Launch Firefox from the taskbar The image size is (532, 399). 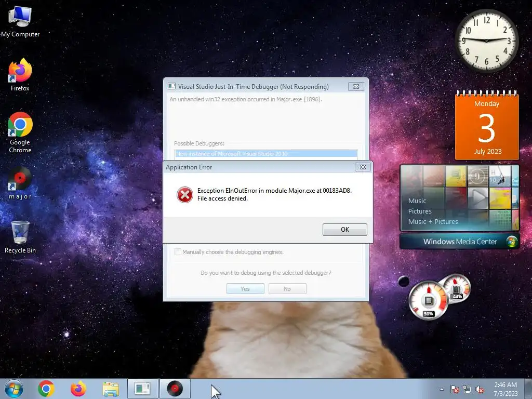coord(78,389)
